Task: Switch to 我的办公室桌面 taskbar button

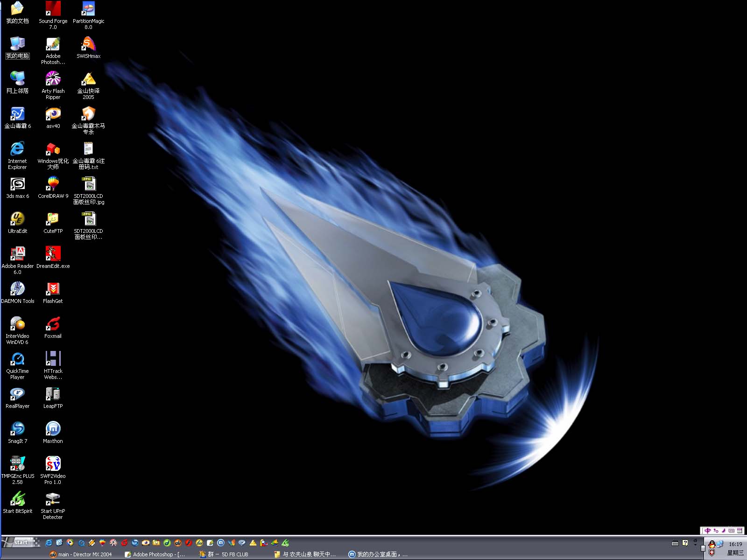Action: (378, 554)
